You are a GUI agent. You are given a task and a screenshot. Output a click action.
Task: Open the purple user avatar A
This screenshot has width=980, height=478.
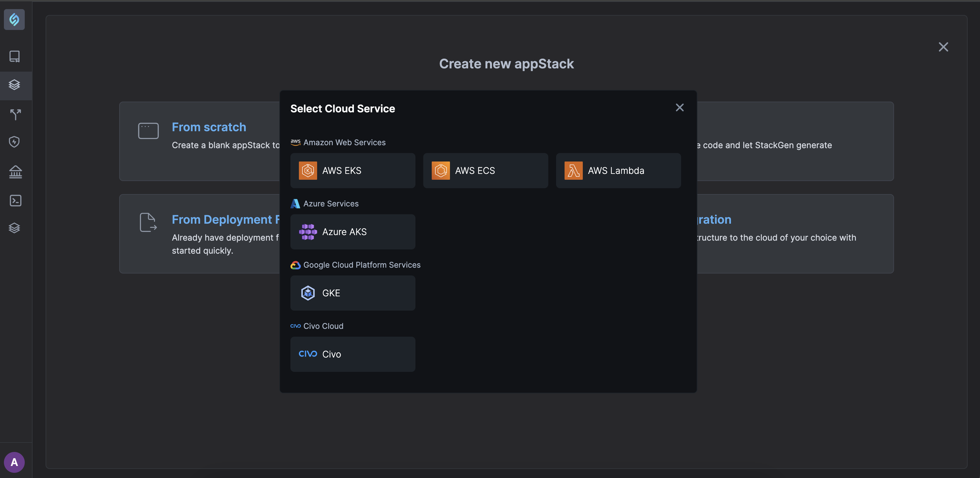[14, 462]
